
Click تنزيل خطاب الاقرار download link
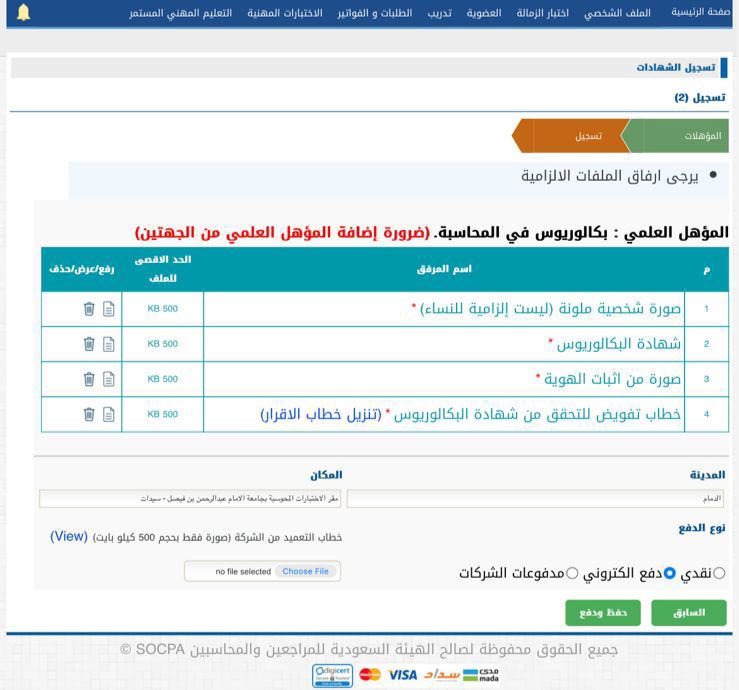pyautogui.click(x=320, y=414)
